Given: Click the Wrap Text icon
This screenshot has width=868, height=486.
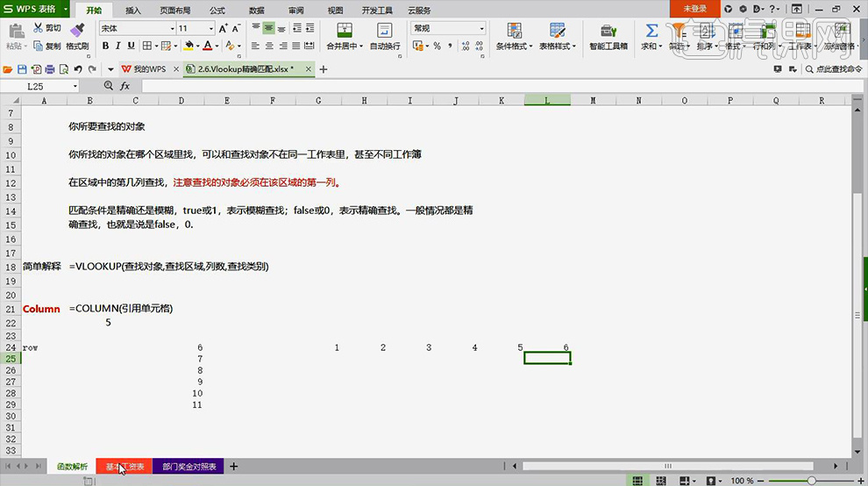Looking at the screenshot, I should click(x=384, y=31).
